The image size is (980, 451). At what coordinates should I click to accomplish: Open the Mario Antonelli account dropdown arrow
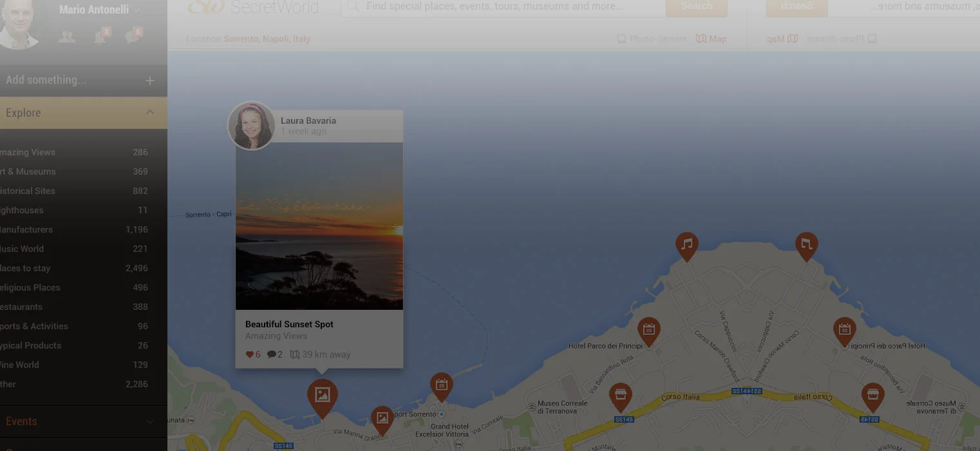pyautogui.click(x=137, y=10)
